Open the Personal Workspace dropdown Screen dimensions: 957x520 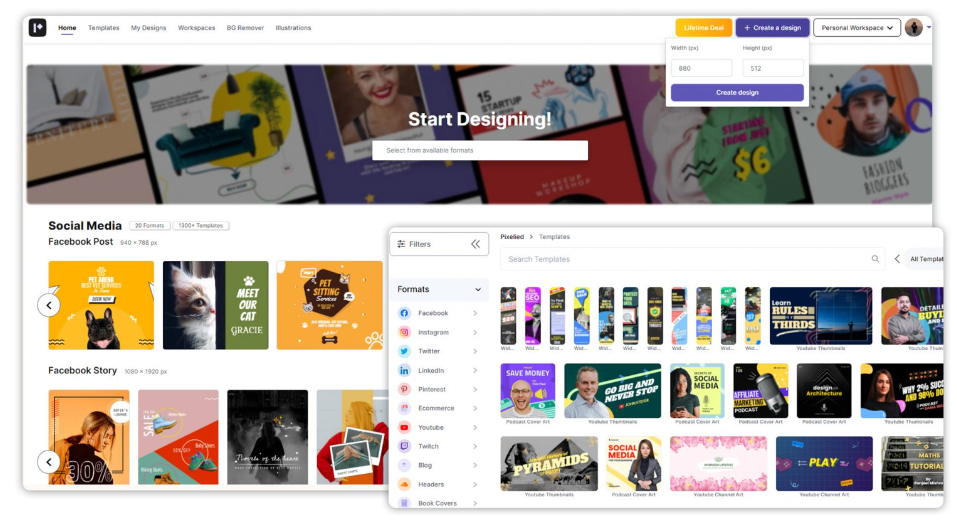point(856,27)
